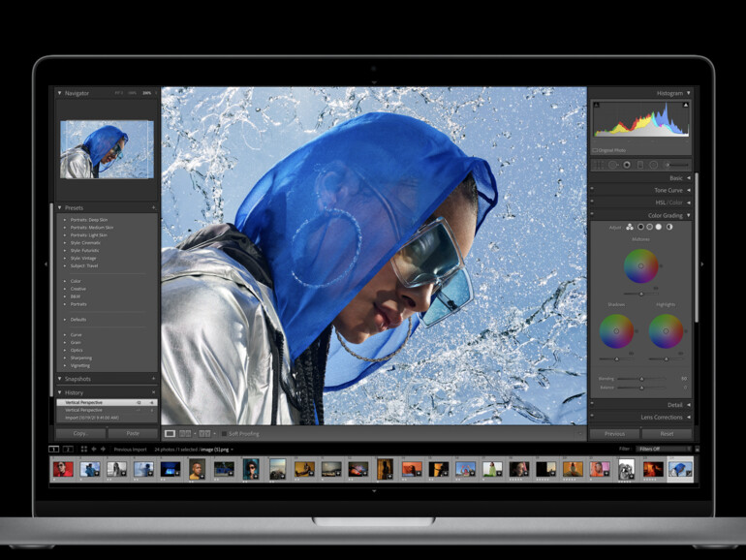The width and height of the screenshot is (746, 560).
Task: Toggle the Detail panel on/off switch
Action: 592,403
